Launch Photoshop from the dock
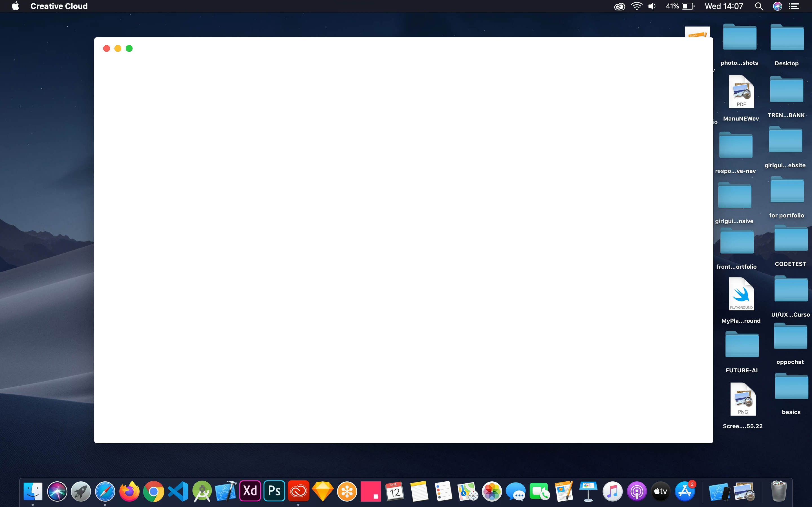 274,491
